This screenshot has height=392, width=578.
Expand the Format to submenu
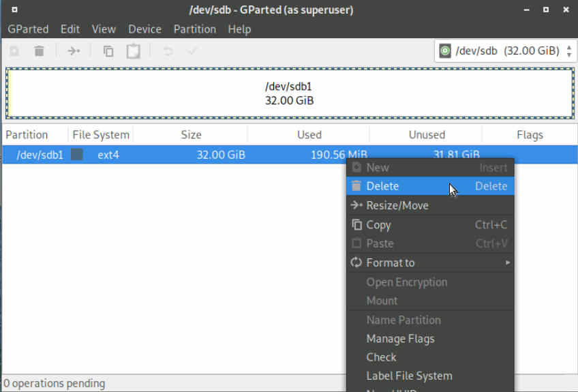430,262
